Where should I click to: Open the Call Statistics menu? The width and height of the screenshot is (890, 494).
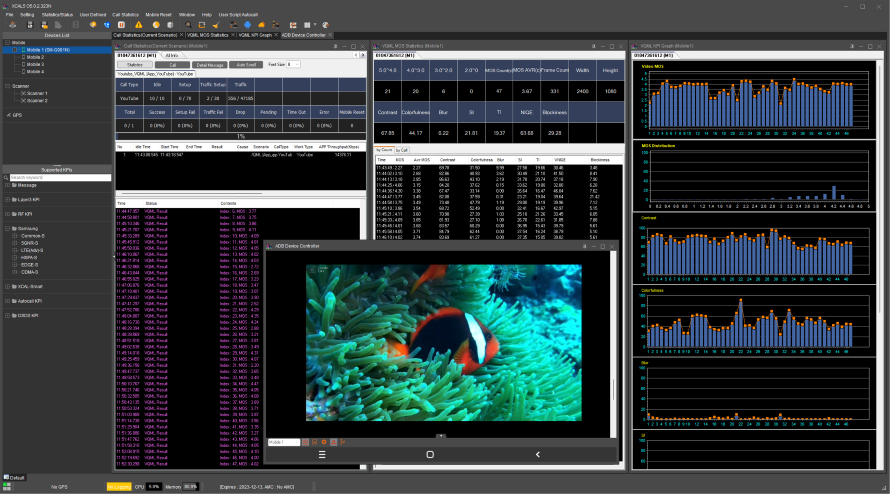point(125,15)
